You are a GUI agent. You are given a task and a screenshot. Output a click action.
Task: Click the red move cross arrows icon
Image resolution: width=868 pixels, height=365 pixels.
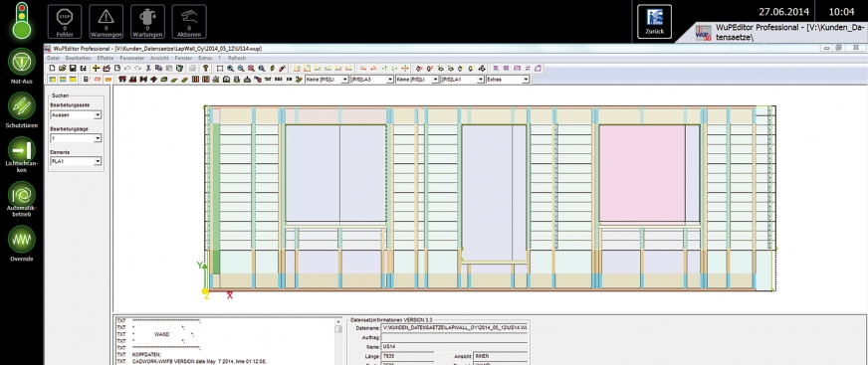coord(405,68)
